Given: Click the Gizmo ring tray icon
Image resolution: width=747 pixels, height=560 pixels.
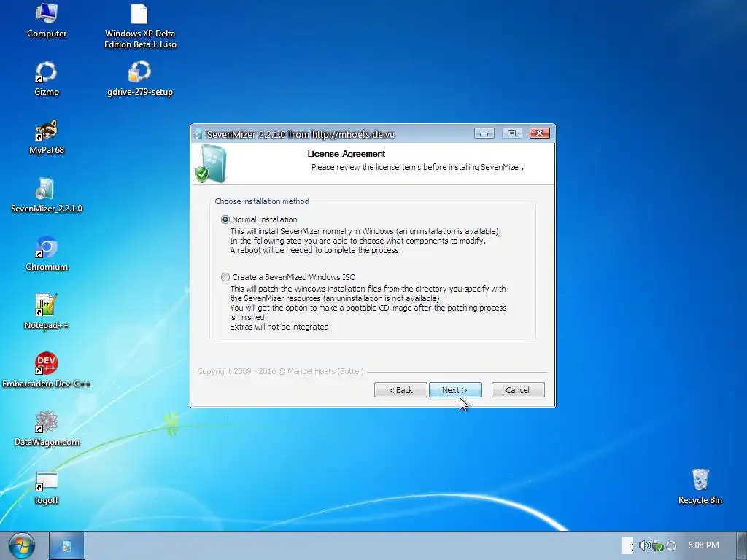Looking at the screenshot, I should click(x=671, y=545).
